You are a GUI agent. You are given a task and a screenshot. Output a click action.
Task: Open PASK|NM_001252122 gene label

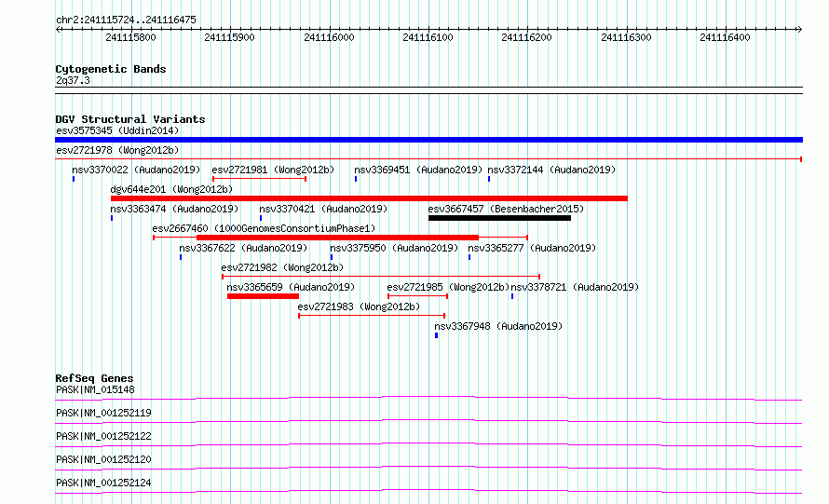[x=103, y=436]
